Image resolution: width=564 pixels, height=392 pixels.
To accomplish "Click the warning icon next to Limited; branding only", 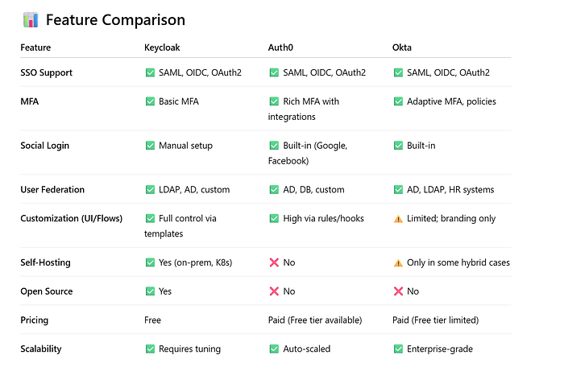I will 398,219.
